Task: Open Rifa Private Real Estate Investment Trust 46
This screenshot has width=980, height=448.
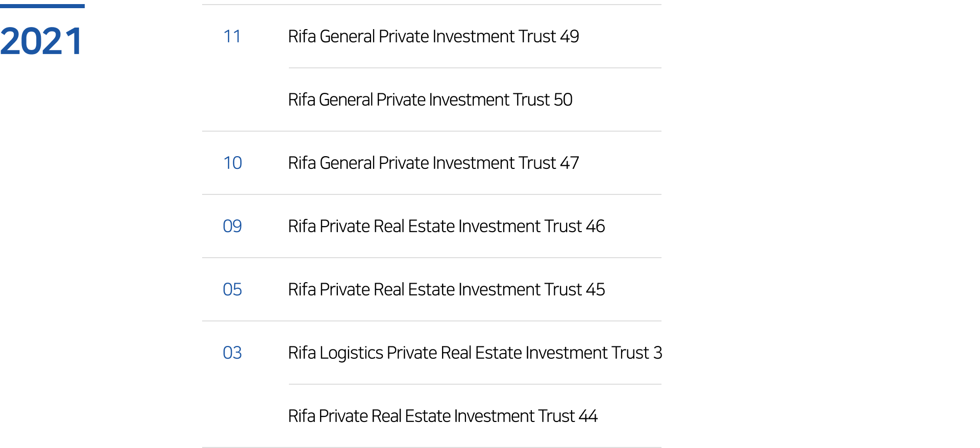Action: coord(446,227)
